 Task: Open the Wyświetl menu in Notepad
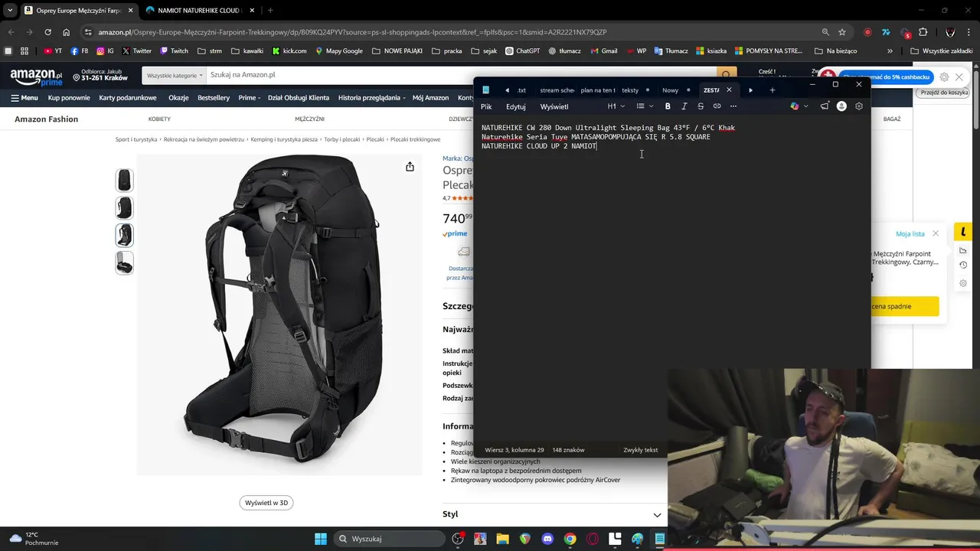coord(554,106)
